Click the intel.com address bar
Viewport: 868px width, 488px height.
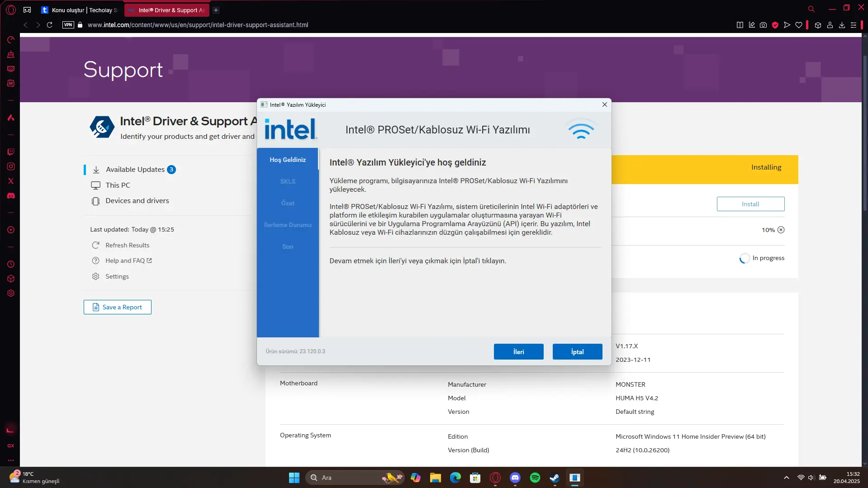click(x=198, y=25)
